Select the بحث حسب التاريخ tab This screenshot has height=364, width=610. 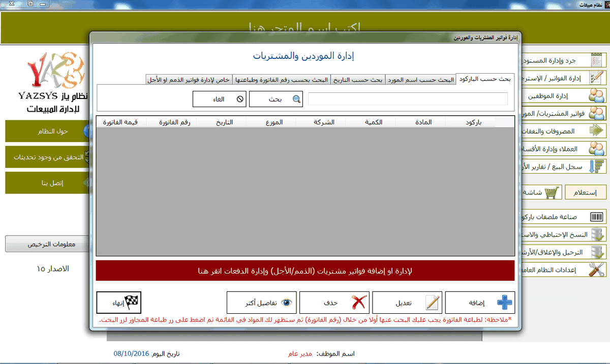tap(357, 80)
